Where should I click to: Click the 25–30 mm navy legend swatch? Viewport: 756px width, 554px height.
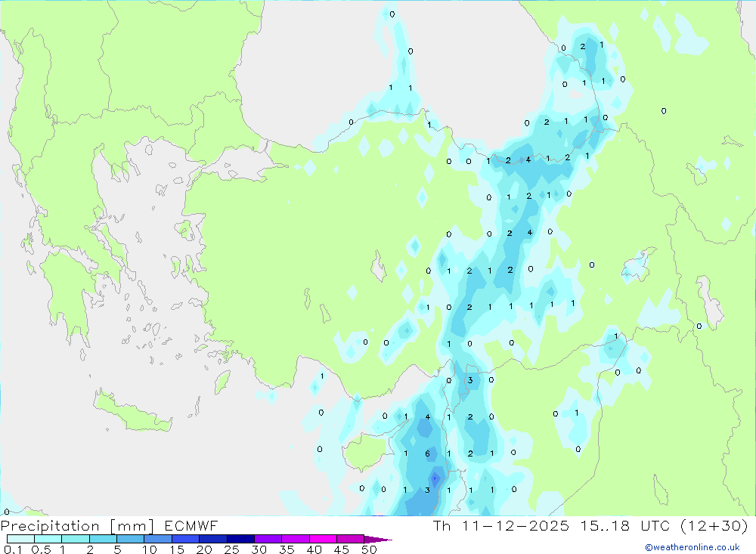click(x=240, y=539)
